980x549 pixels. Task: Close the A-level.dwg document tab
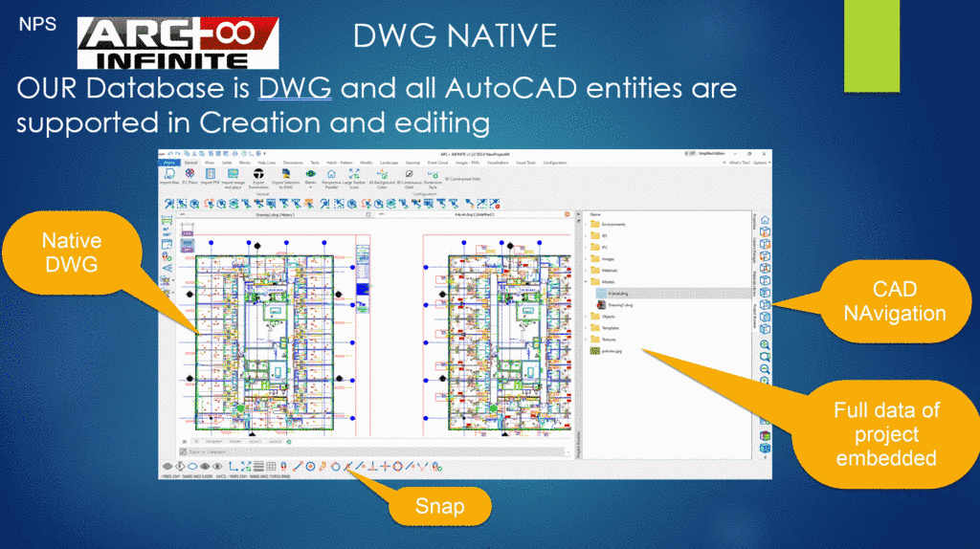[568, 214]
